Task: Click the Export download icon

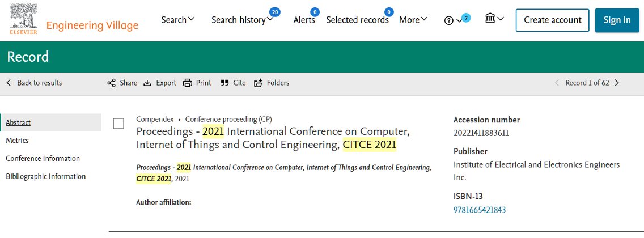Action: click(147, 83)
